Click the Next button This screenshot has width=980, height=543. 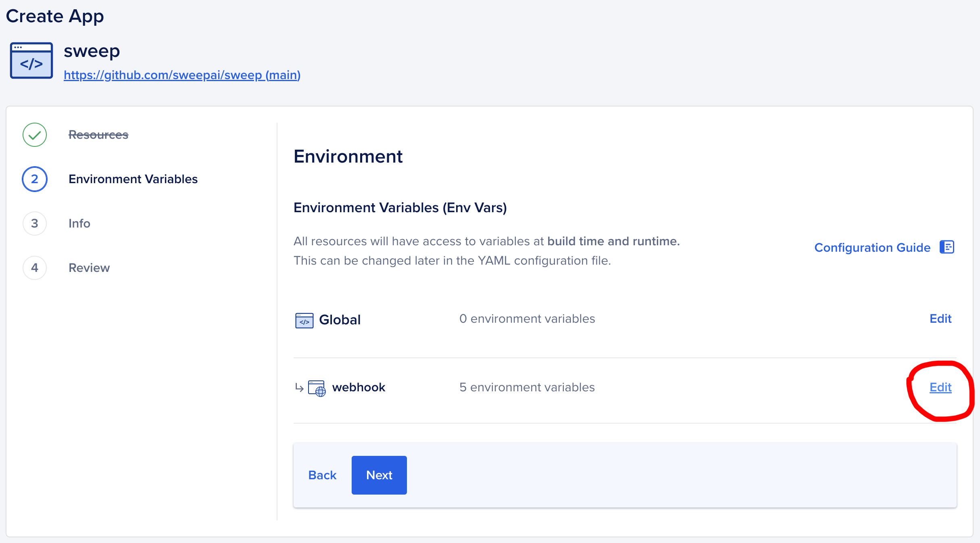click(x=379, y=475)
